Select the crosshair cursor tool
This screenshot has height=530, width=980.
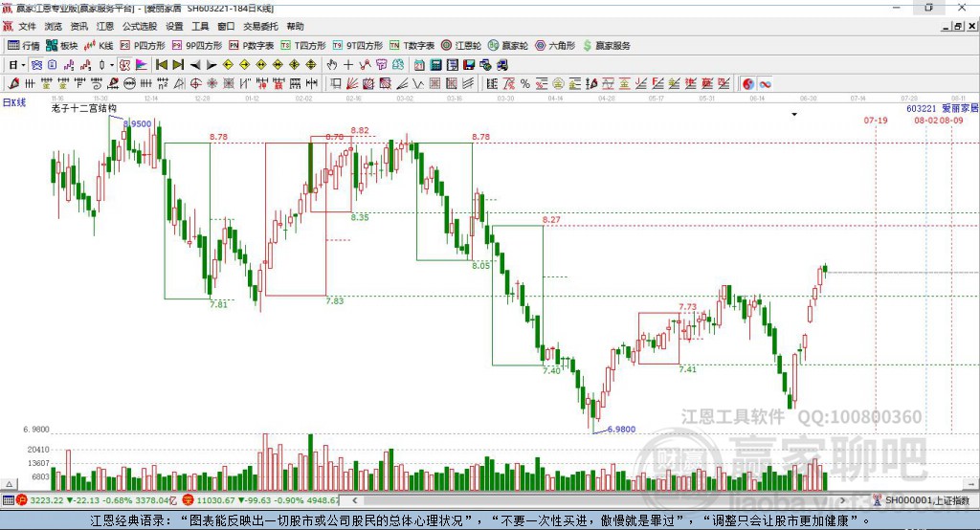[x=348, y=65]
